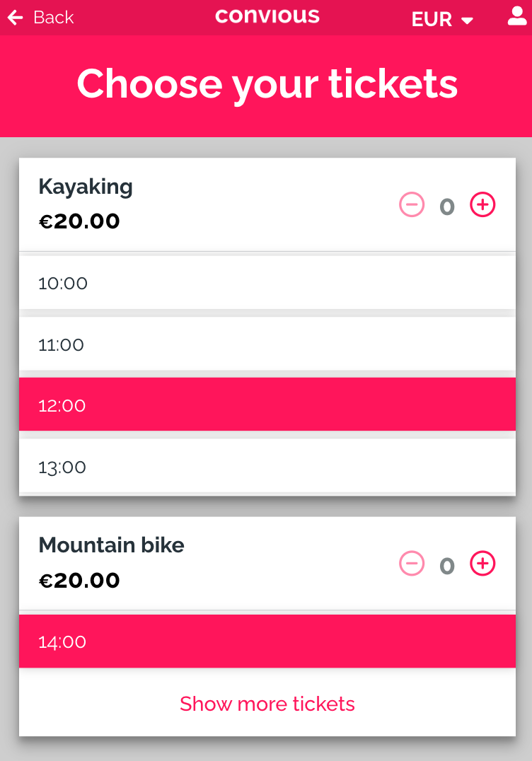Click the dropdown caret beside EUR
Image resolution: width=532 pixels, height=761 pixels.
467,21
